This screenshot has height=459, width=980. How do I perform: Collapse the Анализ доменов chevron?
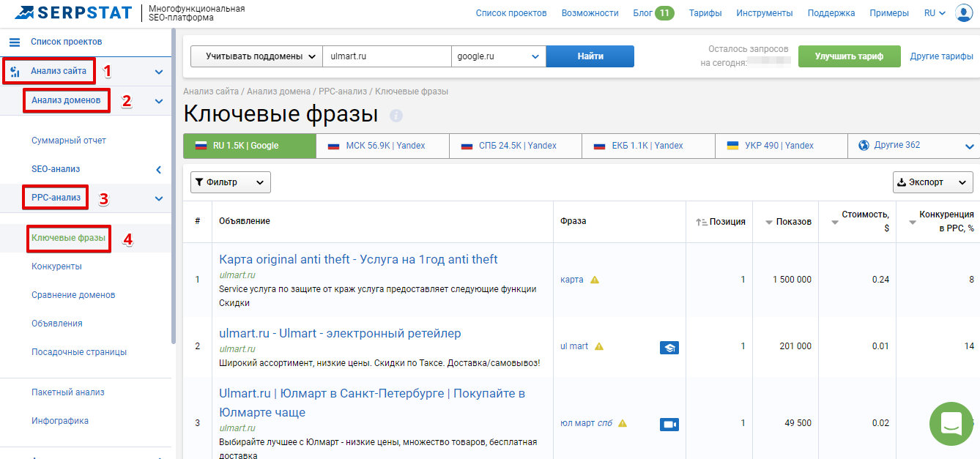(159, 101)
